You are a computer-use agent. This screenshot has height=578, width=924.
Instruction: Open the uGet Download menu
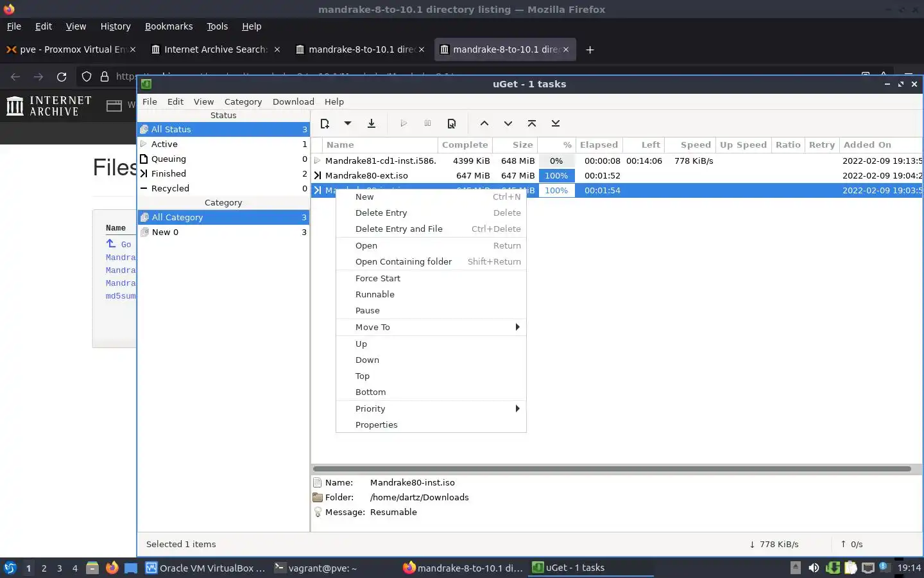point(293,101)
